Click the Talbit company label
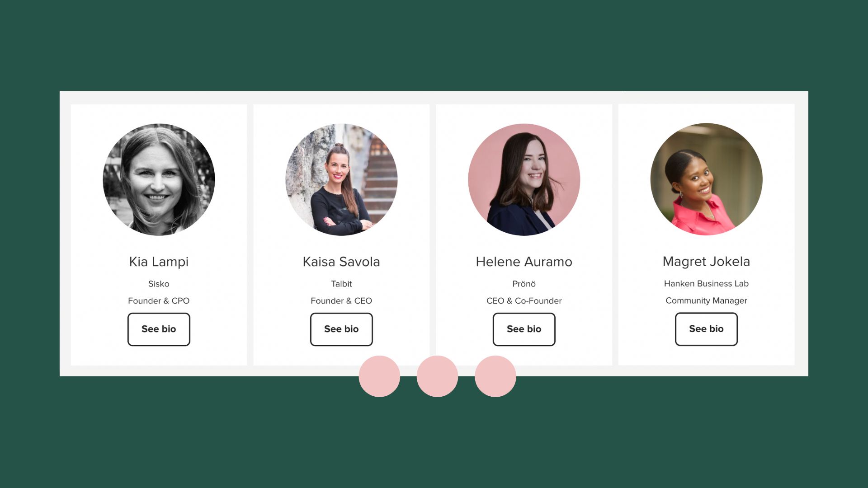The width and height of the screenshot is (868, 488). click(341, 284)
